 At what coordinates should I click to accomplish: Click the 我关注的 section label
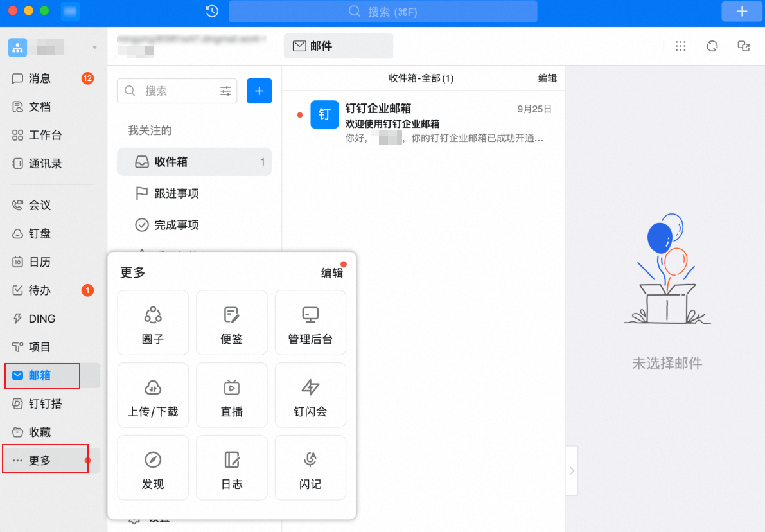150,130
